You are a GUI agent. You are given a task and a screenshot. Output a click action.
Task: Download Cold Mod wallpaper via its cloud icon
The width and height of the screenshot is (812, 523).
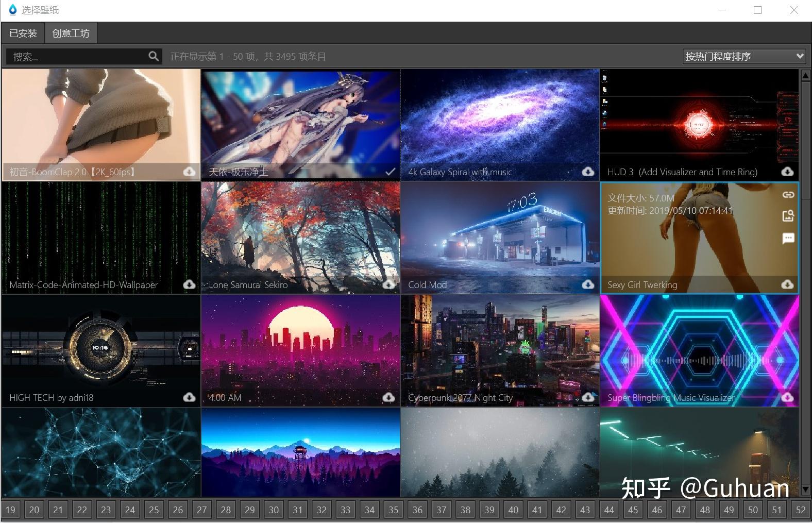point(588,284)
